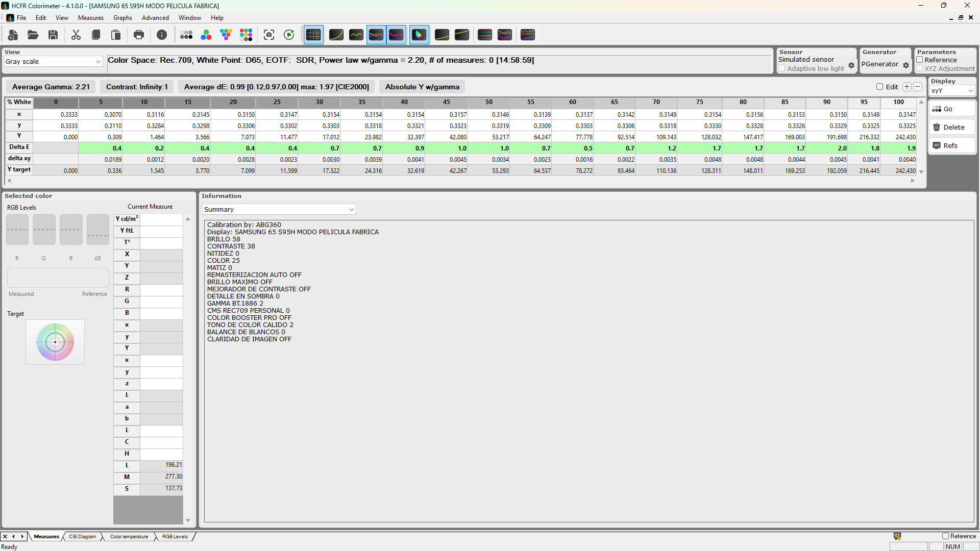Viewport: 980px width, 551px height.
Task: Close the tab with the bottom-left X
Action: tap(5, 536)
